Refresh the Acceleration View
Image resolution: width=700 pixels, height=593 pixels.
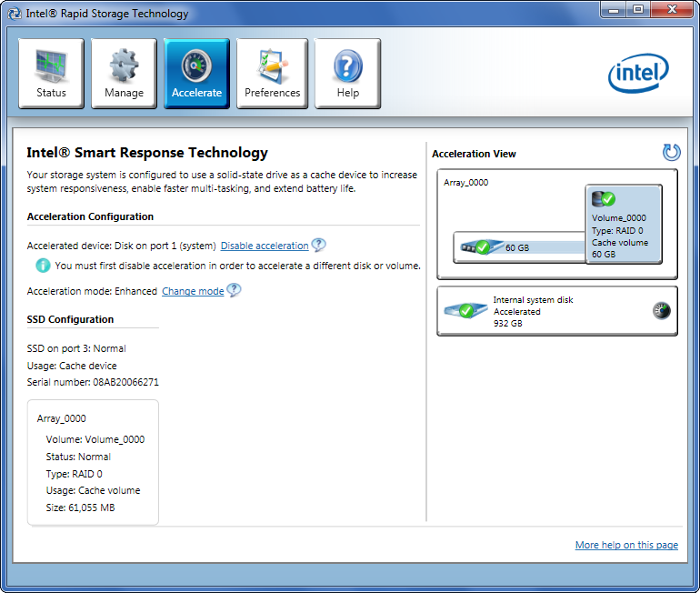(671, 152)
